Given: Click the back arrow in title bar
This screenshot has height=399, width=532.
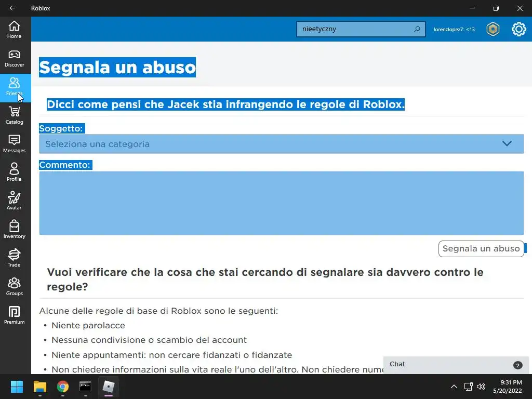Looking at the screenshot, I should pyautogui.click(x=12, y=8).
